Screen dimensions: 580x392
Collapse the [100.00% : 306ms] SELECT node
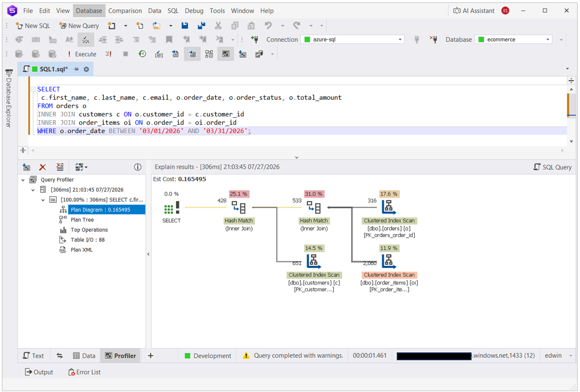click(43, 200)
